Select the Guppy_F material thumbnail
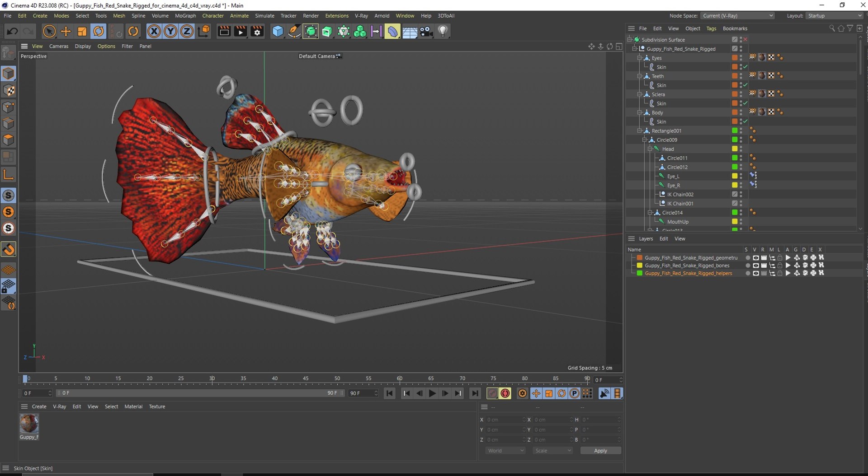The width and height of the screenshot is (868, 476). click(29, 424)
